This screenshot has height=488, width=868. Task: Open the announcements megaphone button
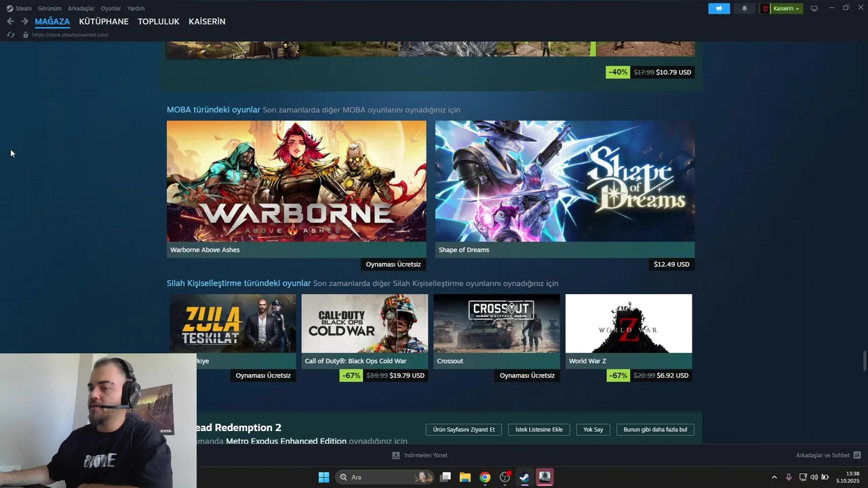tap(719, 8)
